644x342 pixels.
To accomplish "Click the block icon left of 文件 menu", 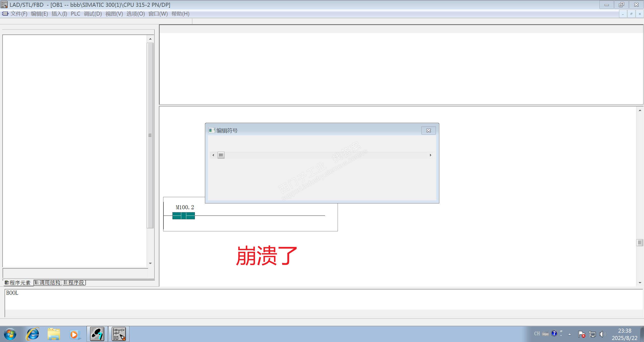I will pyautogui.click(x=5, y=14).
